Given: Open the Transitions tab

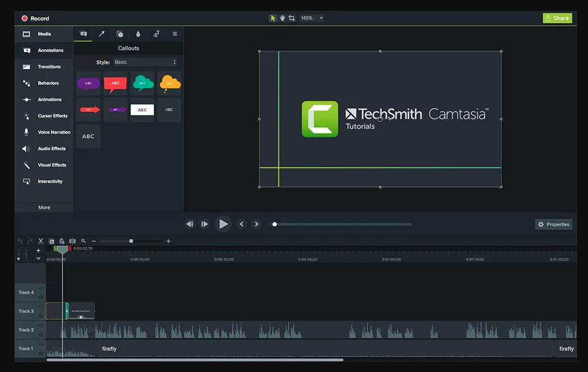Looking at the screenshot, I should [x=44, y=67].
